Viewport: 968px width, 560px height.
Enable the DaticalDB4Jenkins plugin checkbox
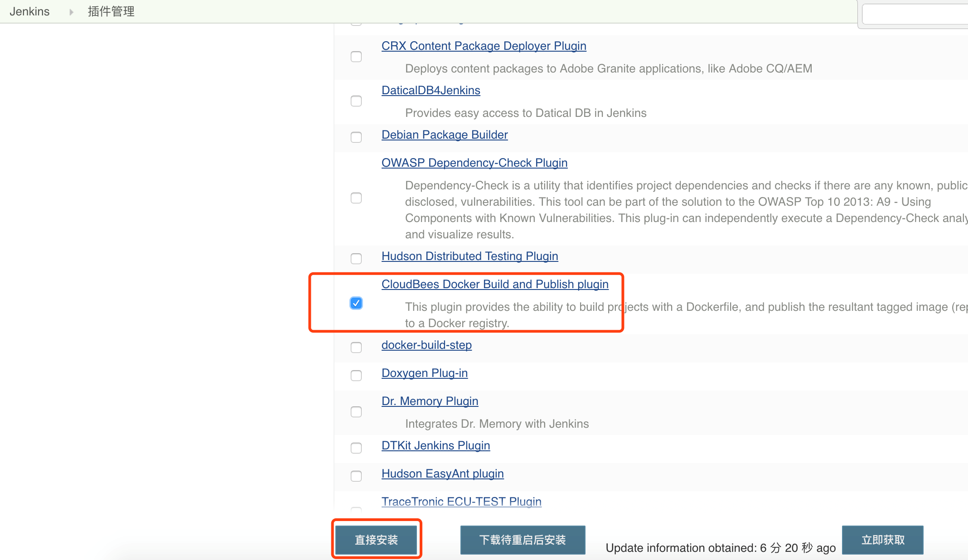coord(356,101)
